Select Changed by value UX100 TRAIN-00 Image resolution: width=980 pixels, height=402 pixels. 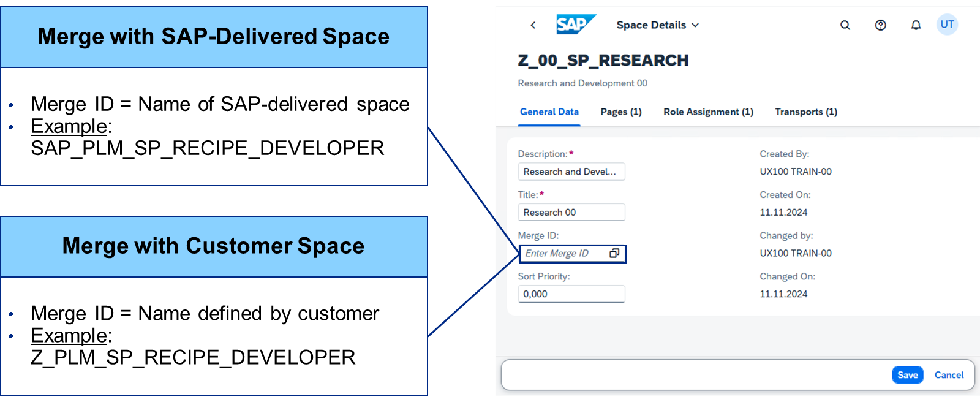796,253
